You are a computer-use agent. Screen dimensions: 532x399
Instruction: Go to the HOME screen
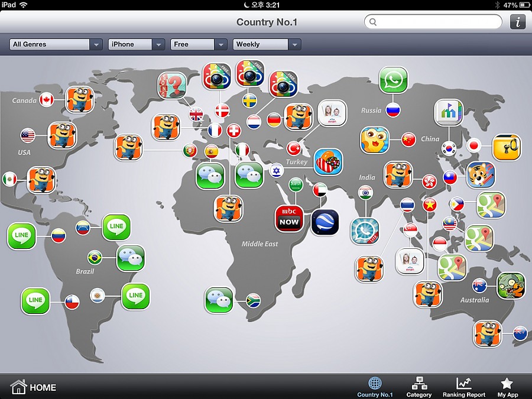[33, 387]
